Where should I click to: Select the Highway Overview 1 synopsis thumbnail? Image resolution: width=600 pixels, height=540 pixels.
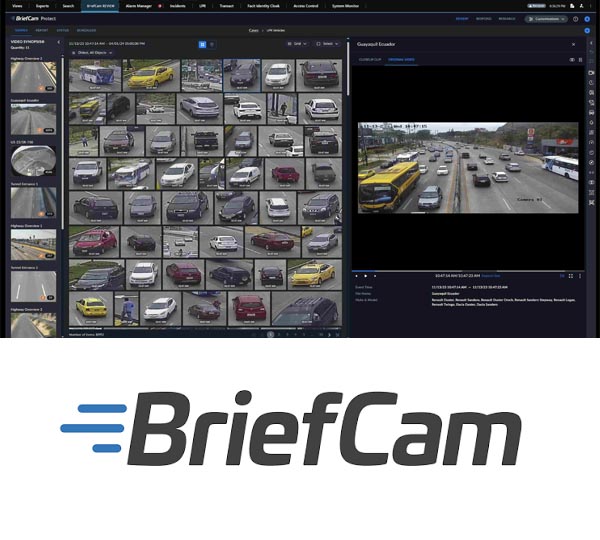point(33,245)
